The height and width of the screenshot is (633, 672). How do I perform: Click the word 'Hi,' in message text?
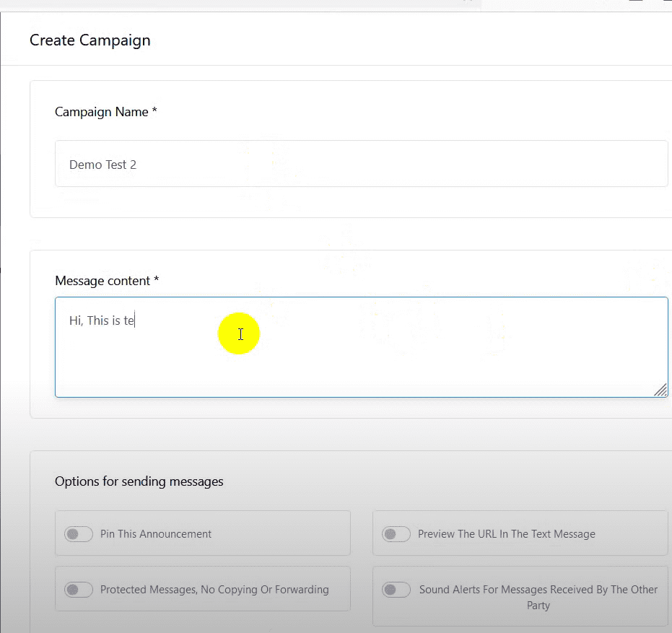pos(76,320)
